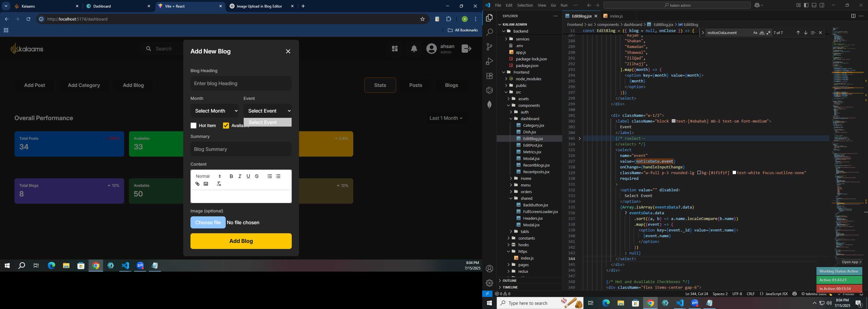This screenshot has height=309, width=868.
Task: Open Selection menu in VS Code
Action: 525,5
